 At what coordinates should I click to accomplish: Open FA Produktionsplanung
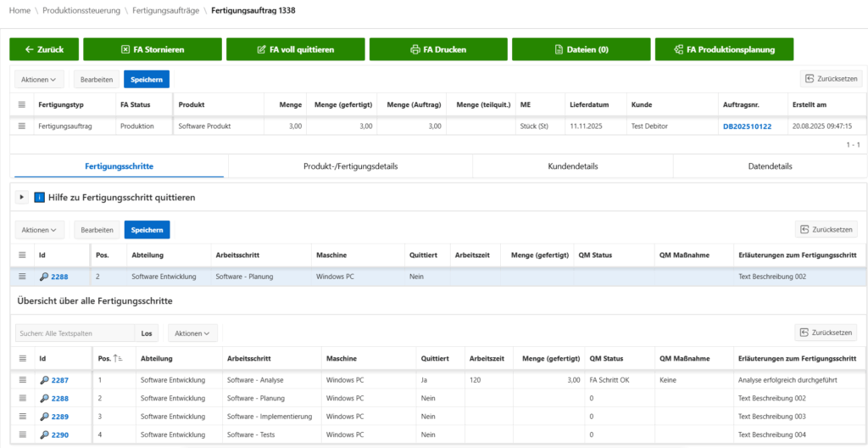724,49
